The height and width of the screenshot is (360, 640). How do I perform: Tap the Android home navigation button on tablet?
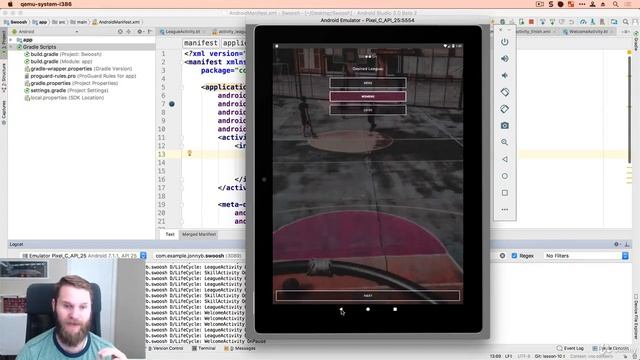368,309
